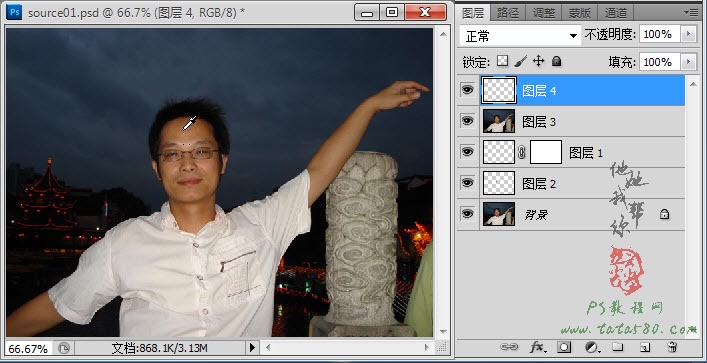The width and height of the screenshot is (707, 363).
Task: Hide 图层 3 via eye icon
Action: pyautogui.click(x=468, y=120)
